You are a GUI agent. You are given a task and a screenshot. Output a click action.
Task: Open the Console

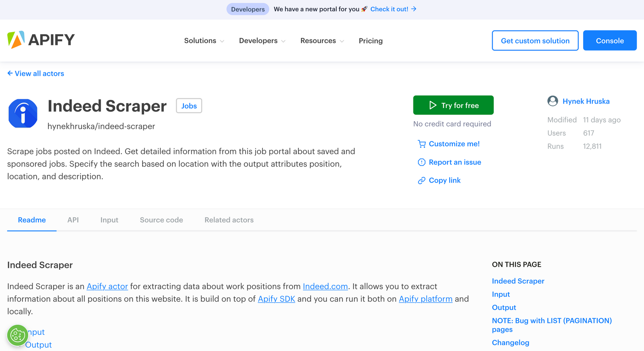pos(609,40)
